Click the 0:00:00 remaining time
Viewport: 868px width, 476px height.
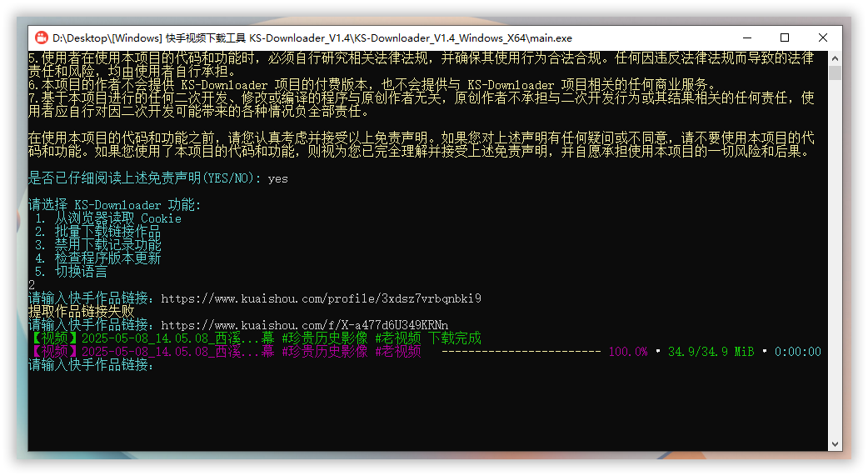click(798, 351)
